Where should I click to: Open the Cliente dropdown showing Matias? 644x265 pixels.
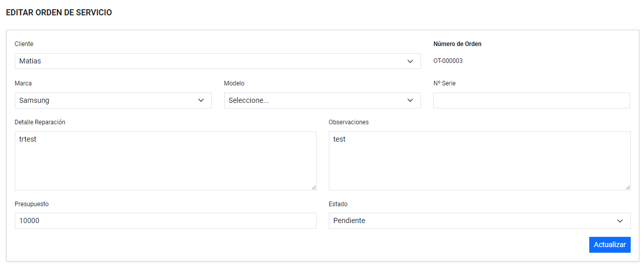coord(217,61)
